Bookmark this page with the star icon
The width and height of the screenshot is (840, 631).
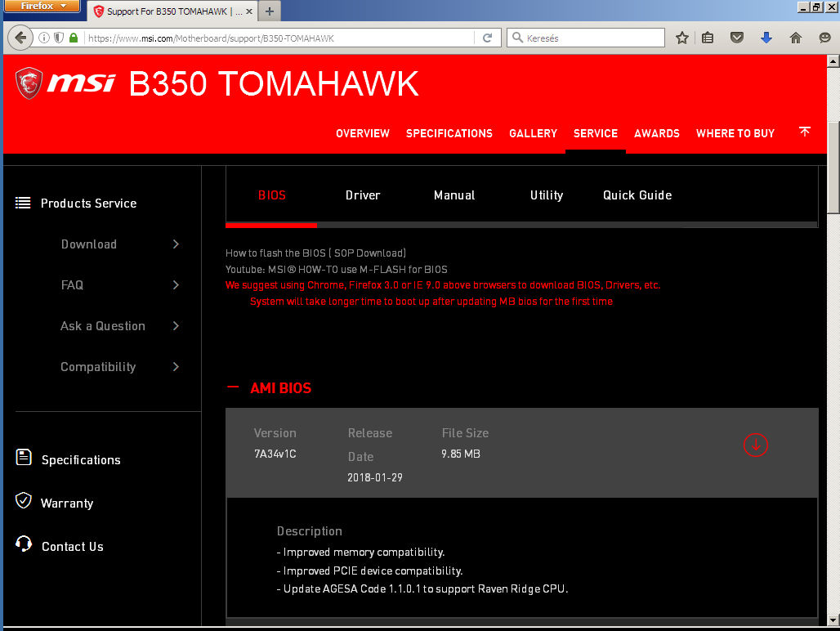(x=682, y=38)
